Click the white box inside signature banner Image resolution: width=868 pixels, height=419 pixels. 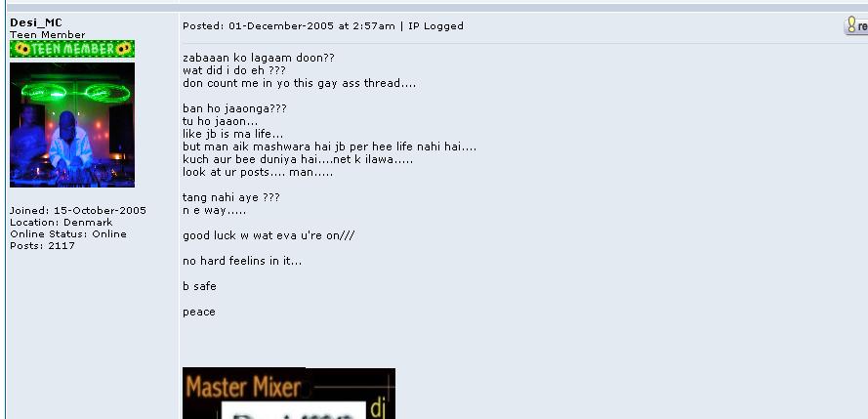[x=294, y=410]
